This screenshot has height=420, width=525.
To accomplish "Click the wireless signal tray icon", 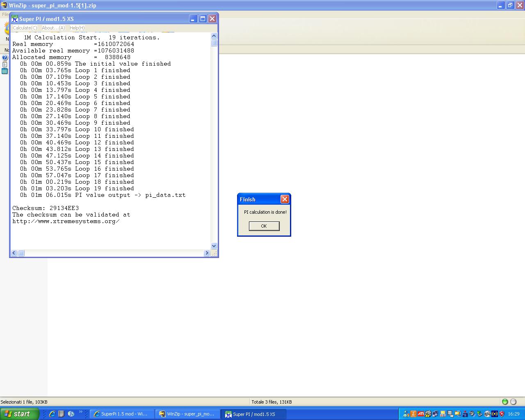I will [495, 414].
